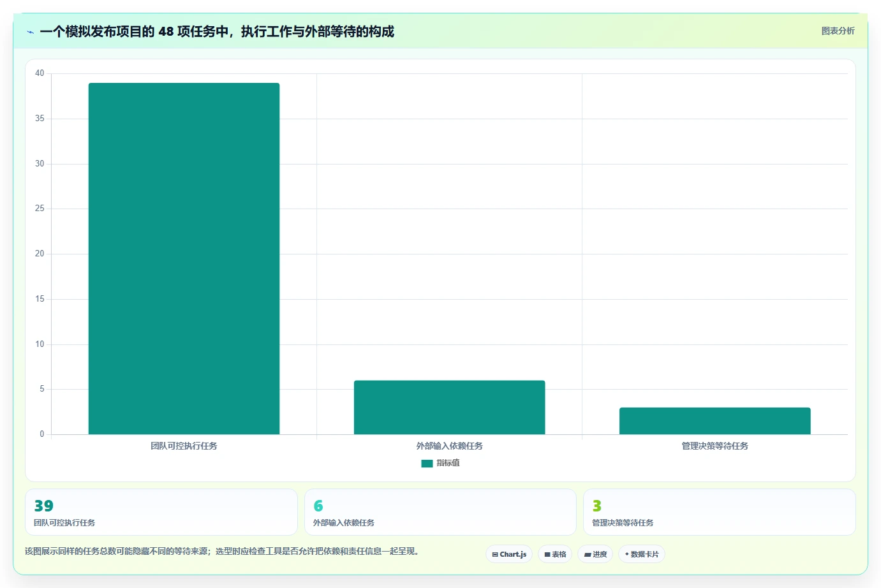The image size is (881, 588).
Task: Click the 指标值 legend label
Action: coord(448,463)
